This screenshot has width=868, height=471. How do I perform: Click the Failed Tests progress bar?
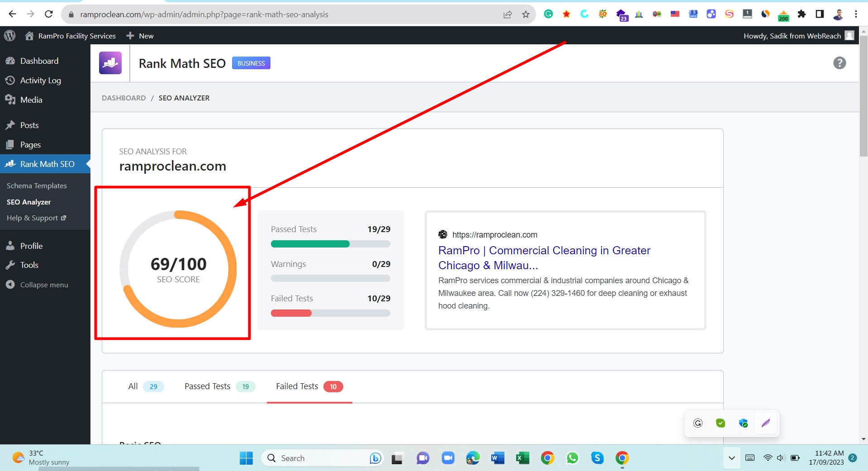pyautogui.click(x=330, y=313)
